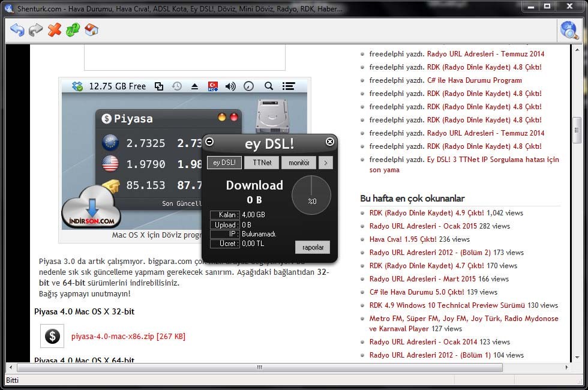
Task: Click the 'Piyasa 4.0 Mac OS X 32-bit' heading
Action: (84, 311)
